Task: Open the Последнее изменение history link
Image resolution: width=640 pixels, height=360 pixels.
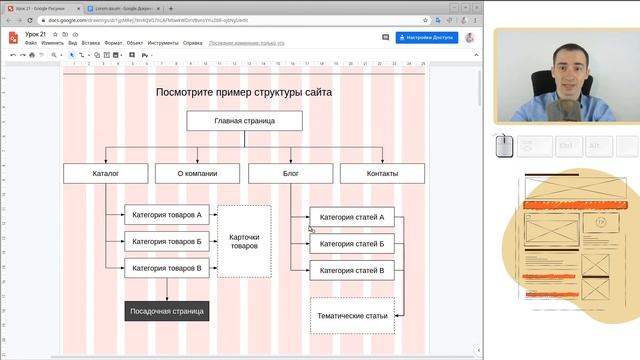Action: click(247, 43)
